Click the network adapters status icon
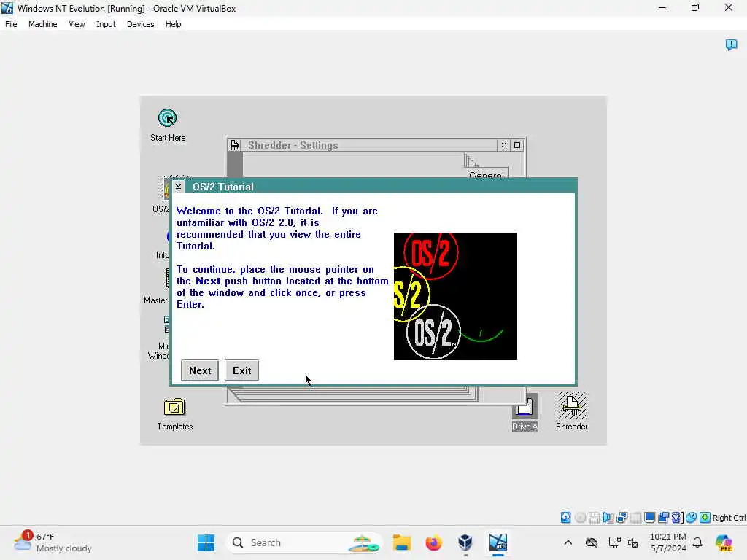The height and width of the screenshot is (560, 747). pyautogui.click(x=622, y=518)
